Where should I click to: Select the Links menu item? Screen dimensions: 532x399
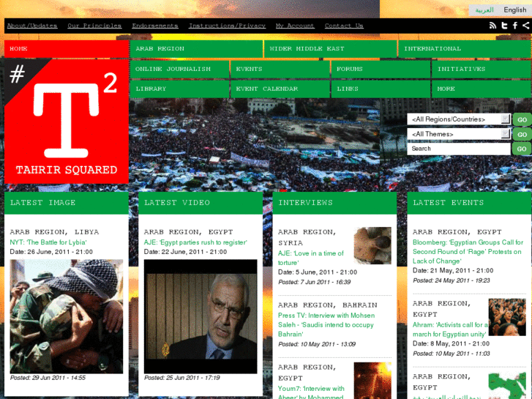coord(381,89)
